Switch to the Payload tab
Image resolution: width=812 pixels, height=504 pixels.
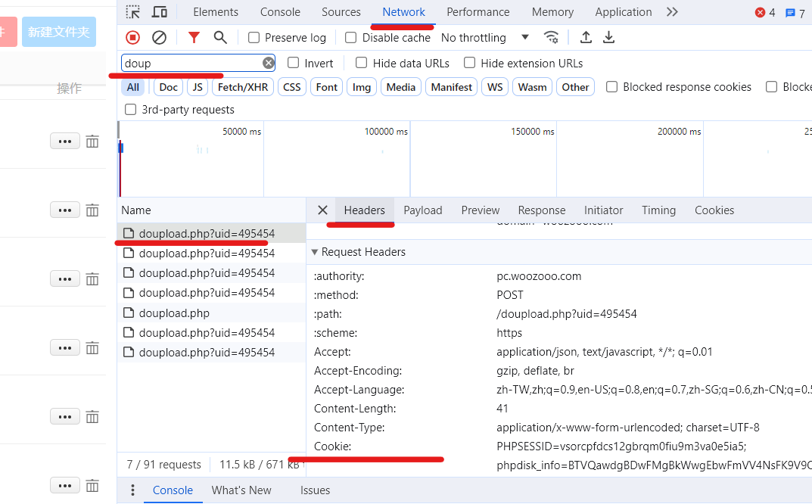[x=422, y=210]
